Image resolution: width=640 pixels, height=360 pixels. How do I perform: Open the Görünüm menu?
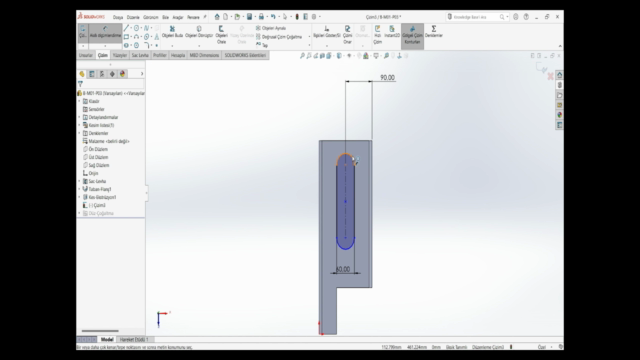[x=151, y=17]
